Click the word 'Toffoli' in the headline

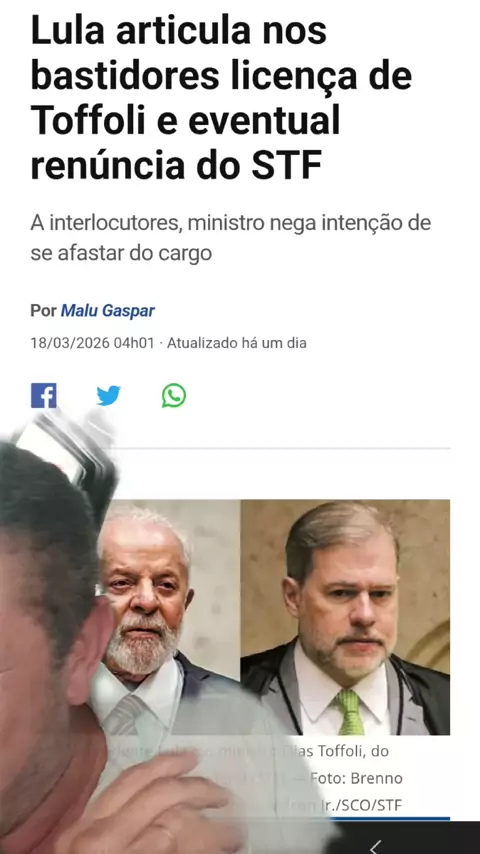click(87, 119)
